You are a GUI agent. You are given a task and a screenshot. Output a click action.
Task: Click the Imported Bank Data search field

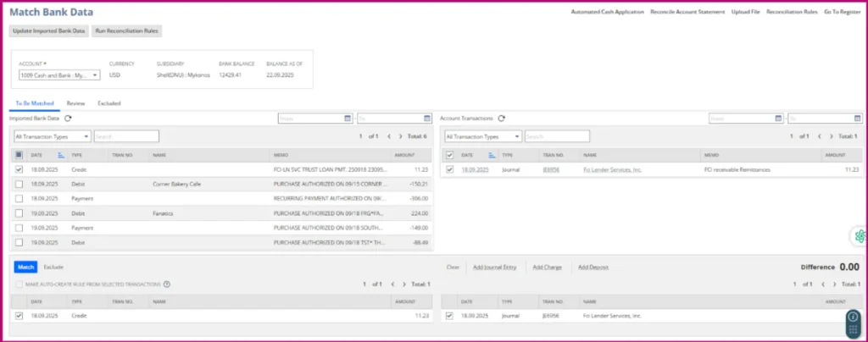tap(125, 136)
